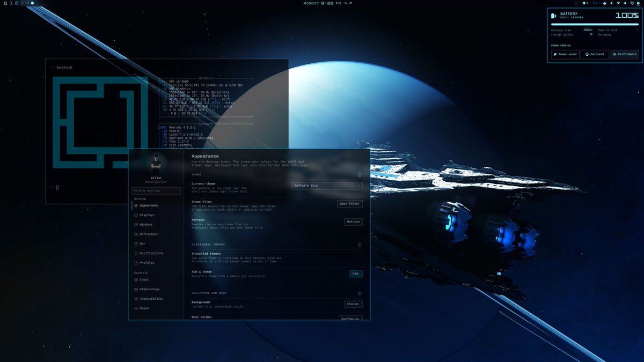
Task: Click the info icon beside WALLPAPER AND BOOT
Action: pos(360,293)
